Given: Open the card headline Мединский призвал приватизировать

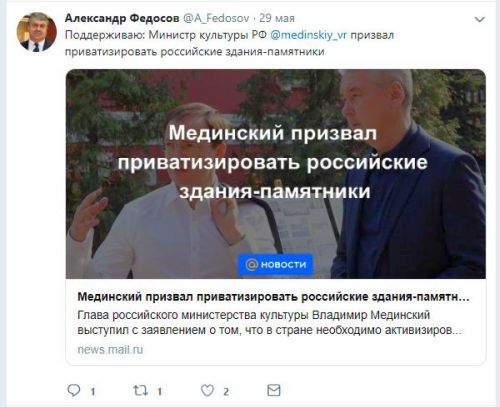Looking at the screenshot, I should coord(273,297).
